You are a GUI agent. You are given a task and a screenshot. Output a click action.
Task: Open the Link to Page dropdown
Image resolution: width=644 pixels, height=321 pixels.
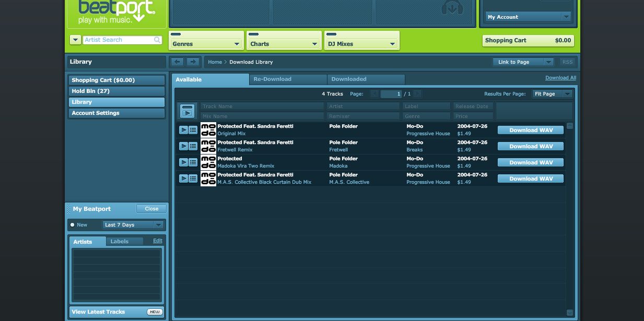(x=523, y=62)
